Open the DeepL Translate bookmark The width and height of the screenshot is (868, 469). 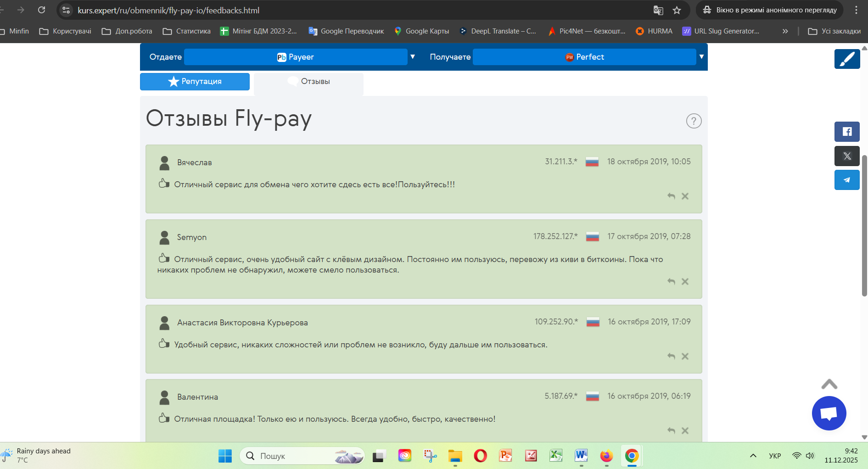(498, 31)
